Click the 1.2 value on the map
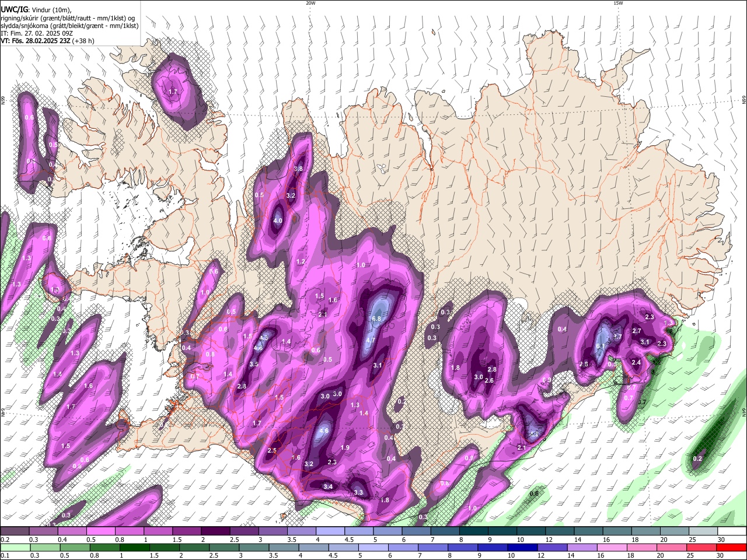 [301, 262]
